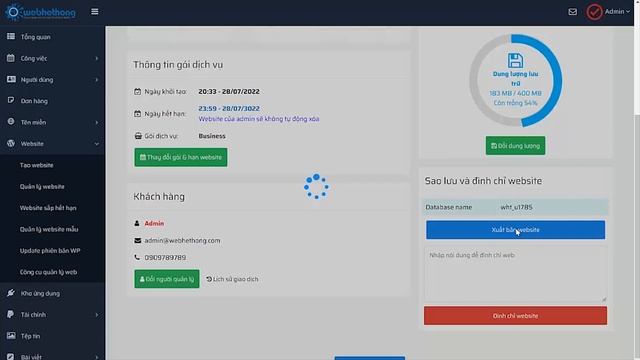
Task: Click the Tên miền globe icon
Action: 11,122
